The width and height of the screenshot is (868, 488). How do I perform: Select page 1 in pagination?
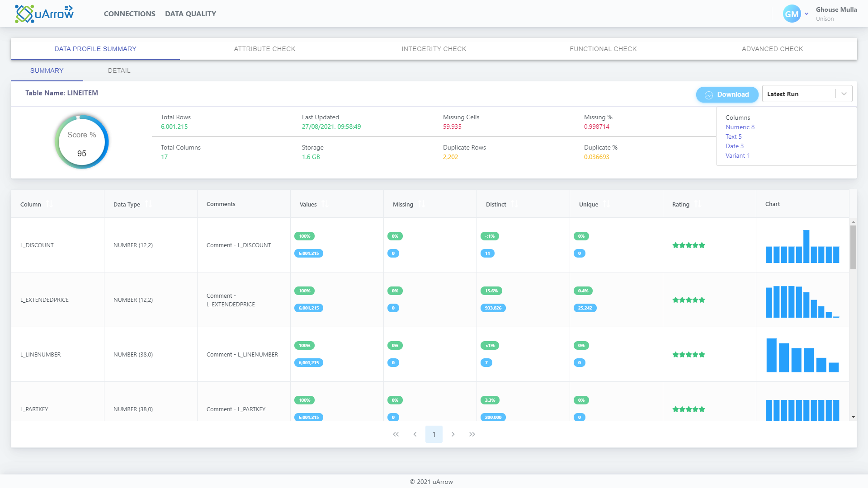point(434,434)
